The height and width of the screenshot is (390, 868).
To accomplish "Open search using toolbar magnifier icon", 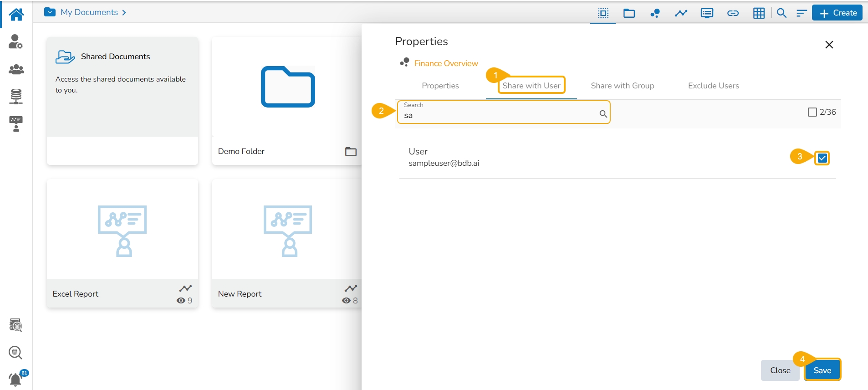I will 782,13.
